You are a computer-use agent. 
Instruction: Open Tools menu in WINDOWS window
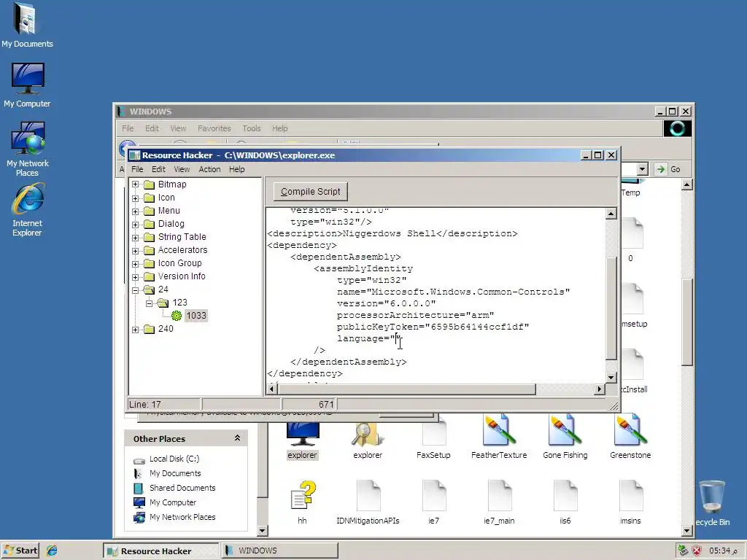click(251, 128)
